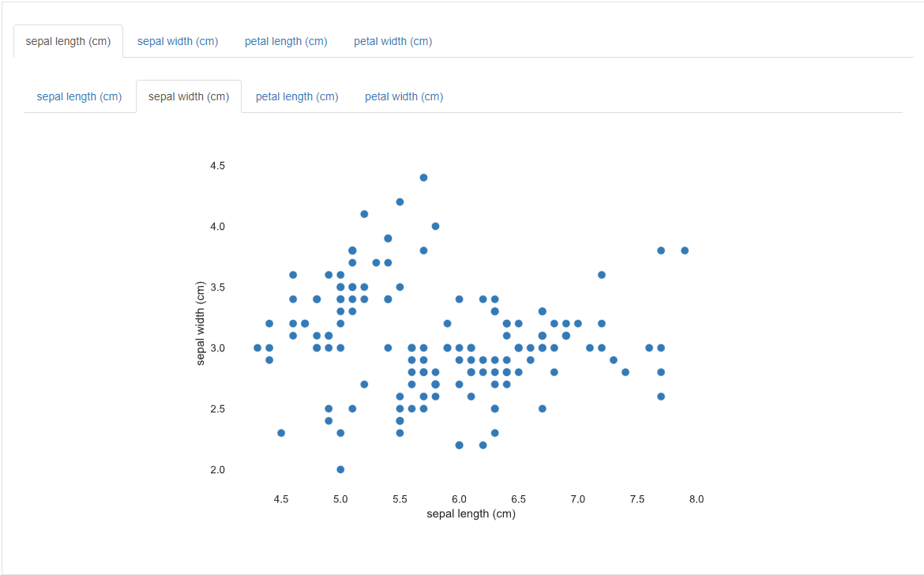924x575 pixels.
Task: Click the y-axis tick label 2.5
Action: pyautogui.click(x=217, y=409)
